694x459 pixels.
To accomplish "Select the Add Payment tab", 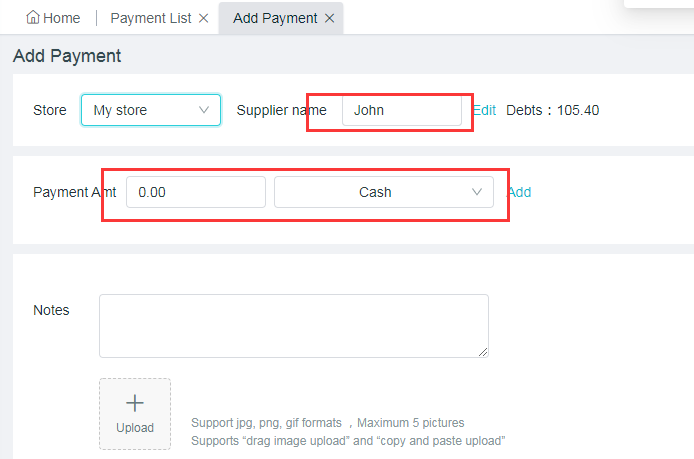I will pyautogui.click(x=275, y=18).
